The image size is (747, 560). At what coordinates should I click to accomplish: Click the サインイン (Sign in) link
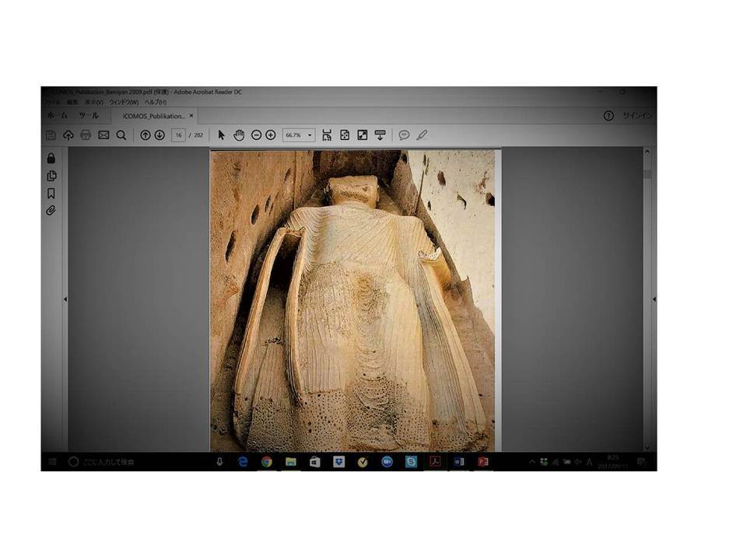click(637, 116)
